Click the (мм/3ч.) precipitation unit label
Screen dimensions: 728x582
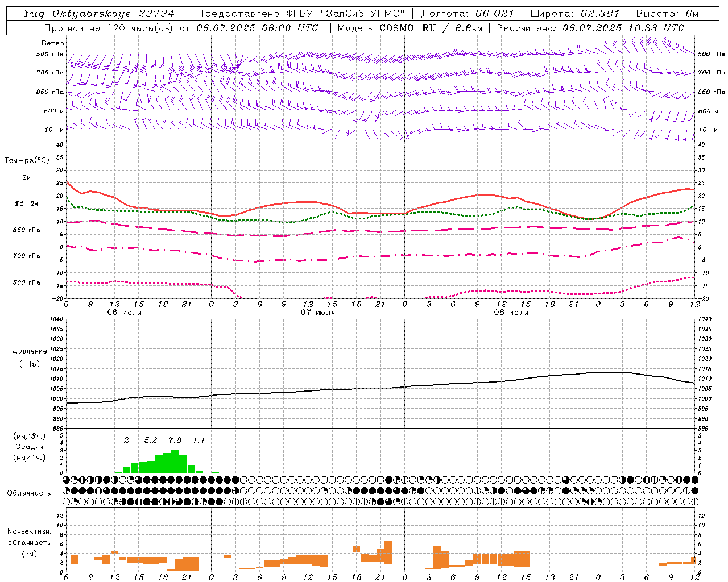click(x=31, y=436)
